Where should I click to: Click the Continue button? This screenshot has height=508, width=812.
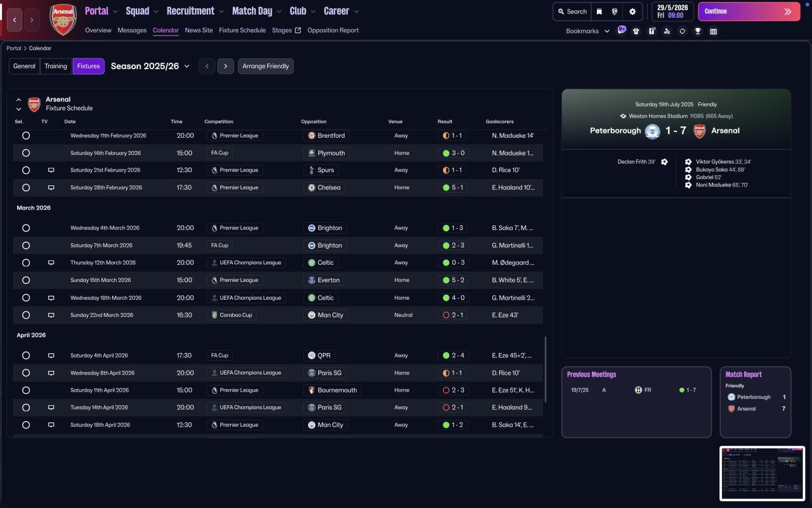pyautogui.click(x=749, y=11)
